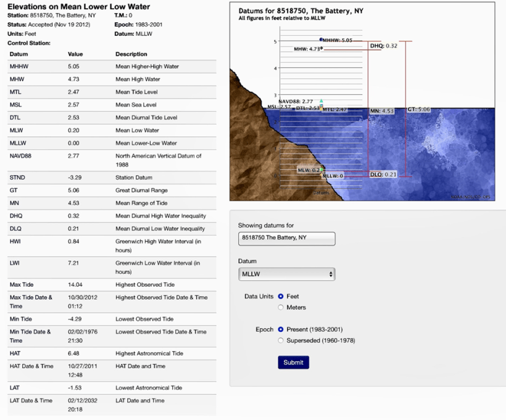Click the Description column header

[x=131, y=54]
